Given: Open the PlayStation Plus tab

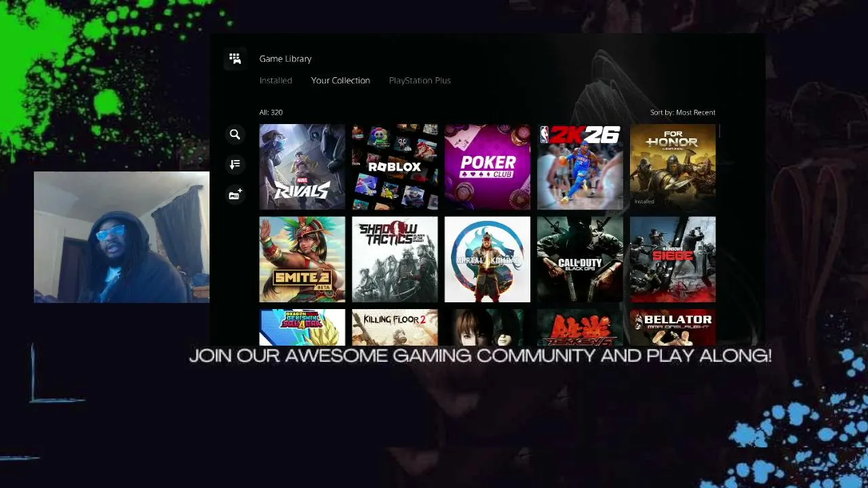Looking at the screenshot, I should pos(420,81).
